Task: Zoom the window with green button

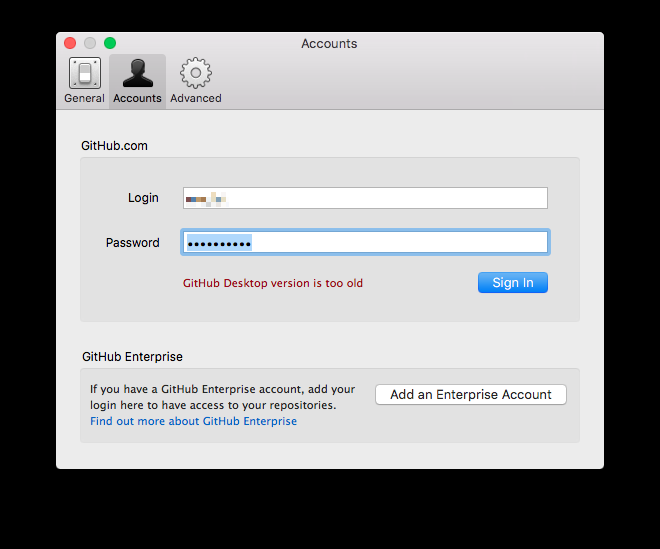Action: tap(110, 43)
